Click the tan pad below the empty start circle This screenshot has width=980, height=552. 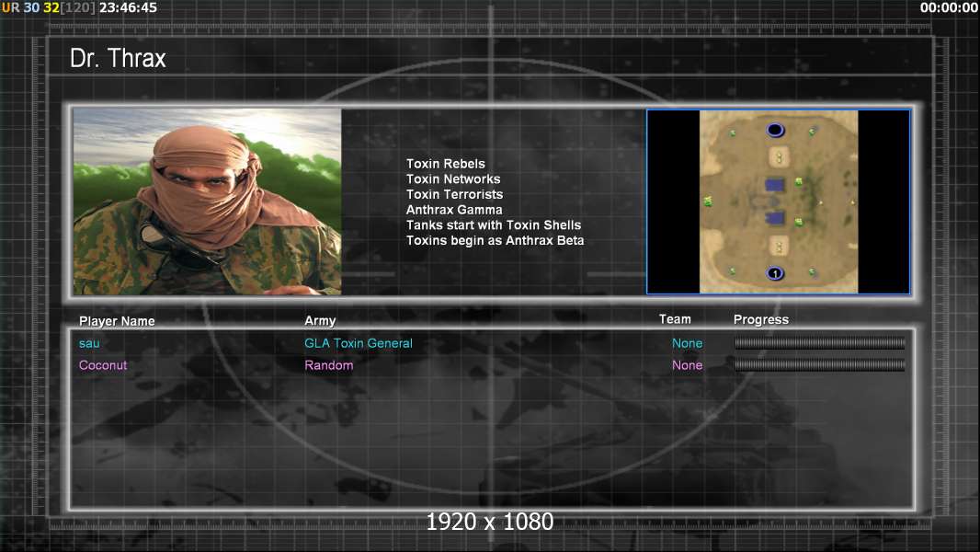779,157
